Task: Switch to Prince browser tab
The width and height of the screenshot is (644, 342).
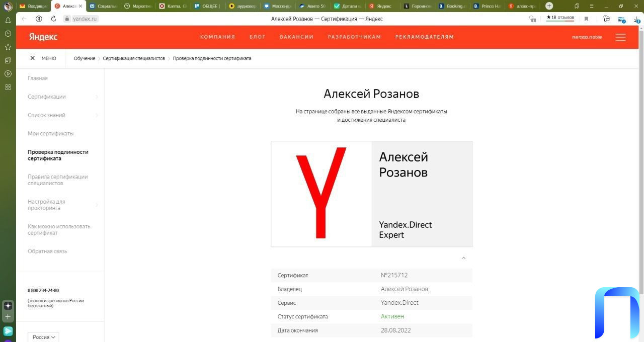Action: (487, 6)
